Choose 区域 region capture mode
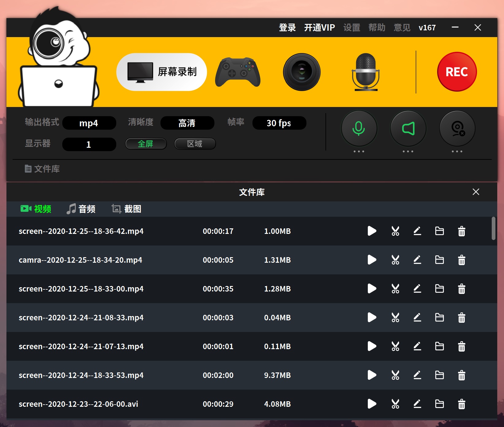504x427 pixels. 195,144
